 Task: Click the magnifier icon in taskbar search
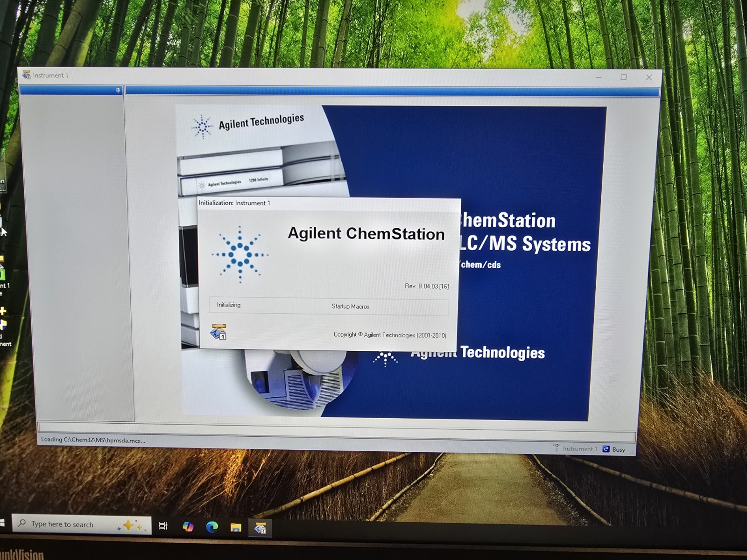tap(22, 524)
